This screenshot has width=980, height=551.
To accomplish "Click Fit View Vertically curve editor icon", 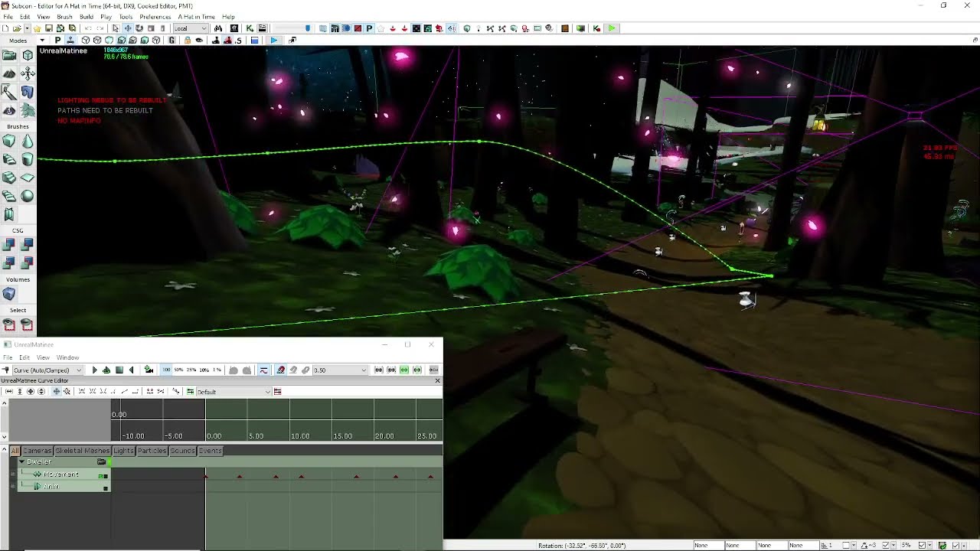I will (20, 392).
